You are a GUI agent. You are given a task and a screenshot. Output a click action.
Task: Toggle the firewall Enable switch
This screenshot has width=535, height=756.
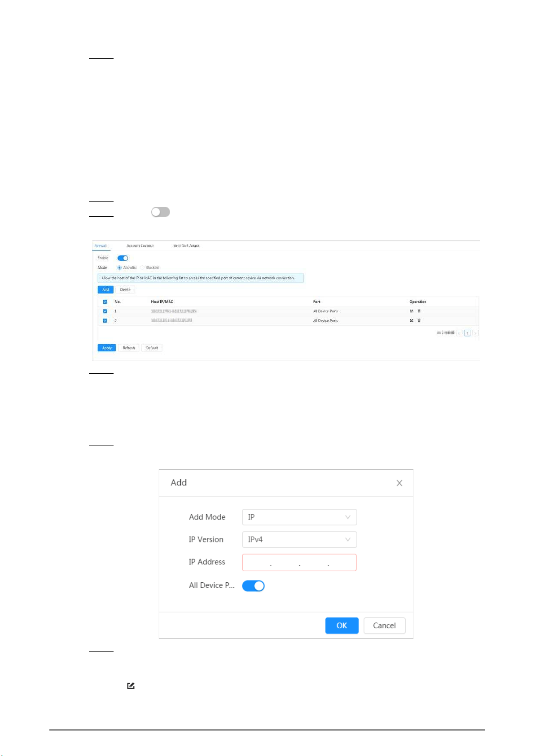click(x=123, y=258)
